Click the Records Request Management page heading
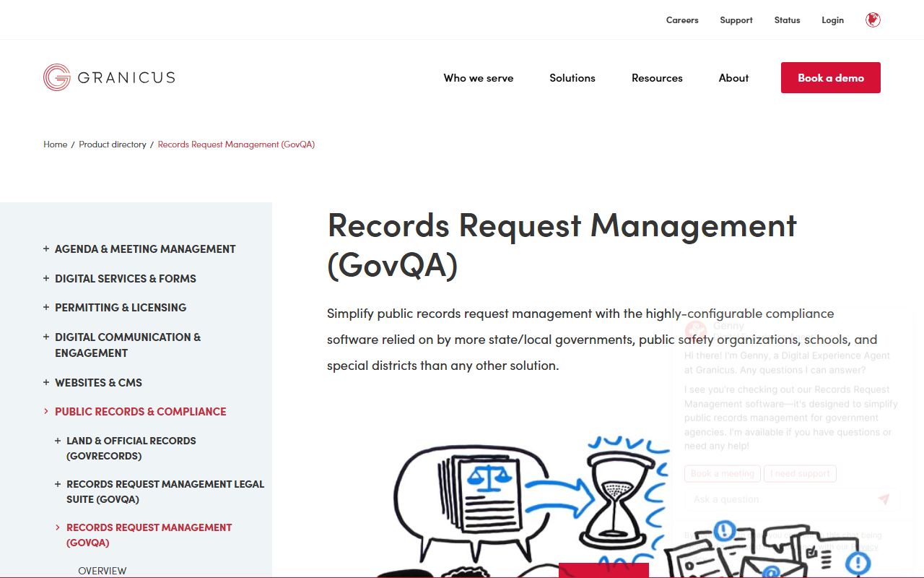The width and height of the screenshot is (924, 578). click(x=562, y=245)
